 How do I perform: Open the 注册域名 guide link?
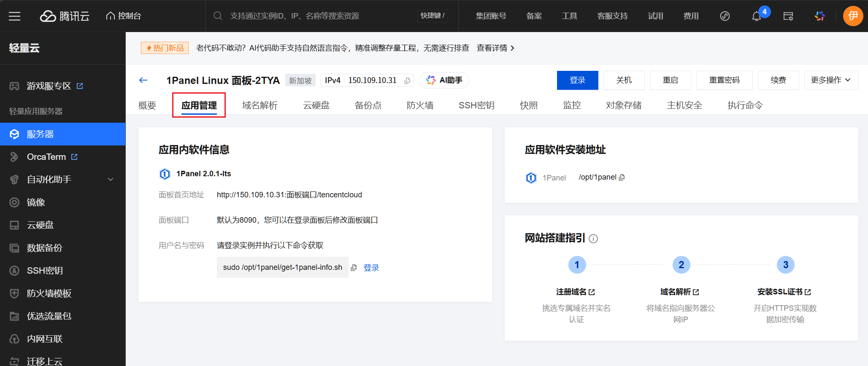pos(576,292)
